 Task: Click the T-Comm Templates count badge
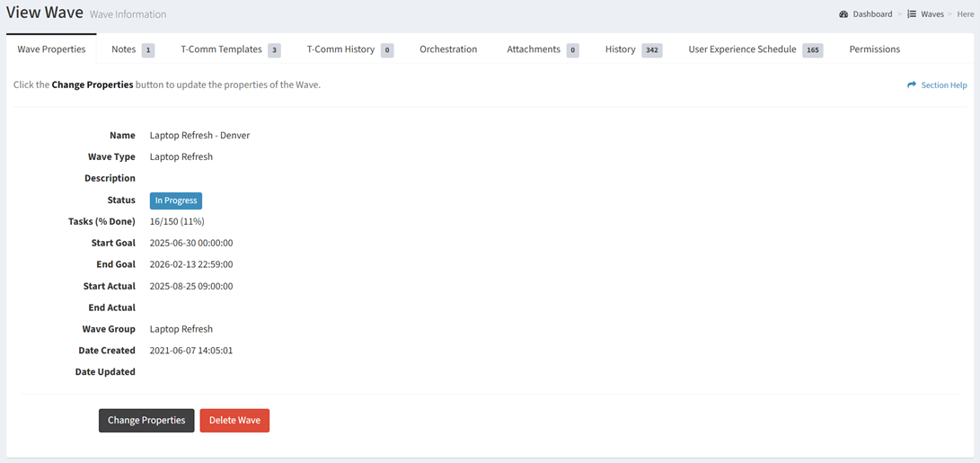(275, 50)
